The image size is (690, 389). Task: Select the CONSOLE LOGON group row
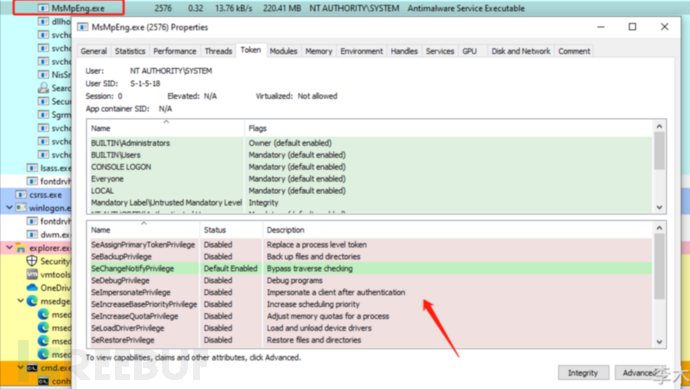[x=370, y=167]
